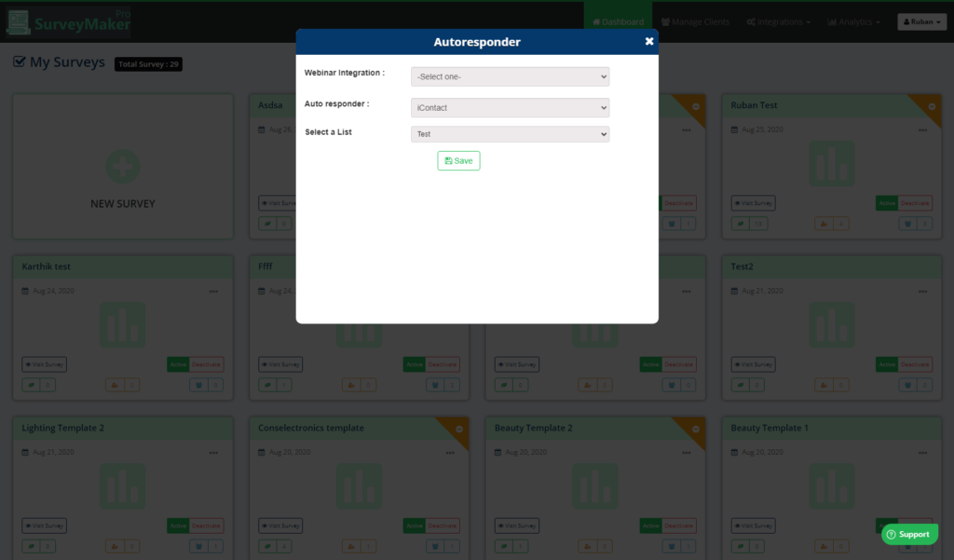Open the Auto responder dropdown showing iContact
This screenshot has height=560, width=954.
tap(510, 108)
